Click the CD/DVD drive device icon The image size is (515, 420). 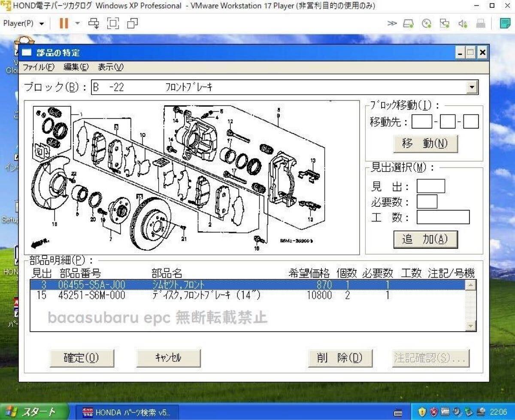click(x=427, y=24)
